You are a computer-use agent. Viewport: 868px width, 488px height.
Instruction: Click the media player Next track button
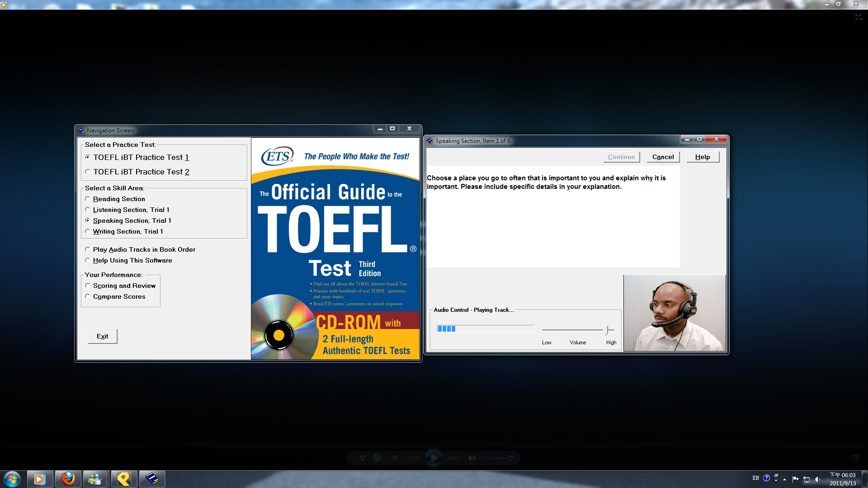click(453, 458)
